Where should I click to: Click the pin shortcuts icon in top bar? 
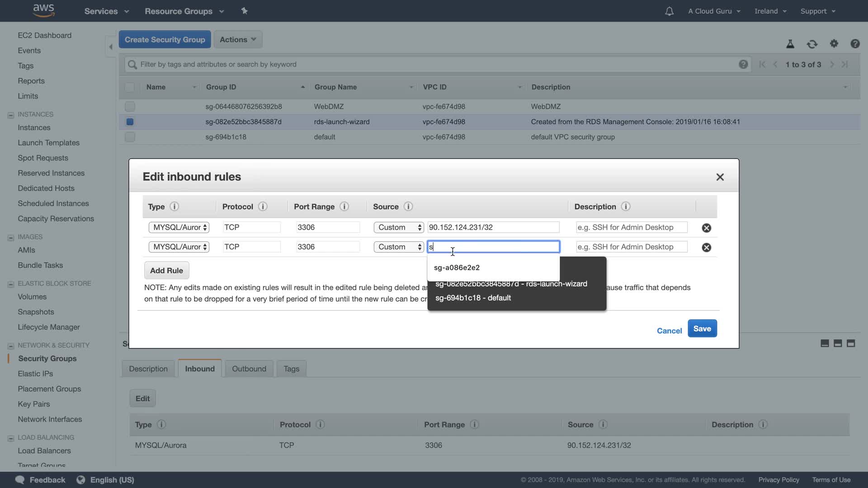[245, 11]
